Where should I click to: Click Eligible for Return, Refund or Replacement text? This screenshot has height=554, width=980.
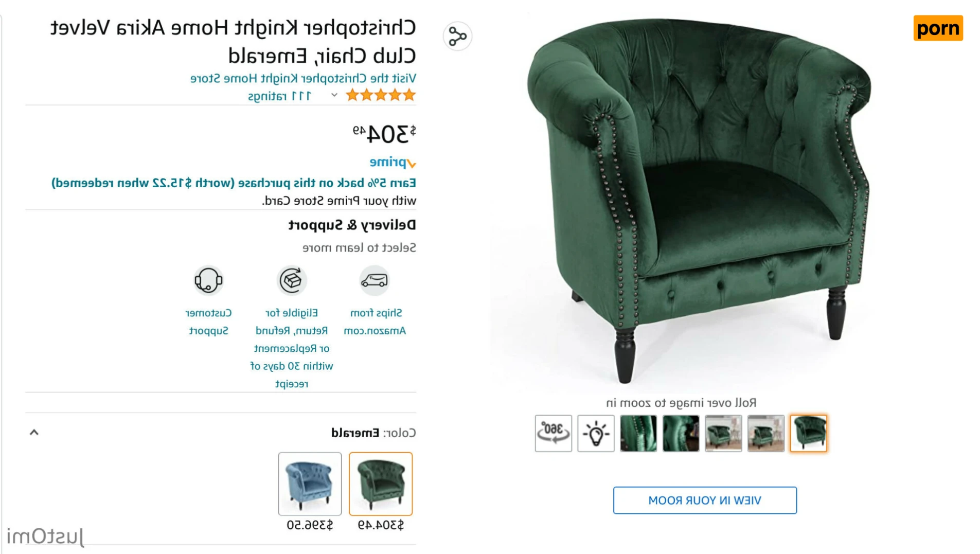pyautogui.click(x=292, y=348)
